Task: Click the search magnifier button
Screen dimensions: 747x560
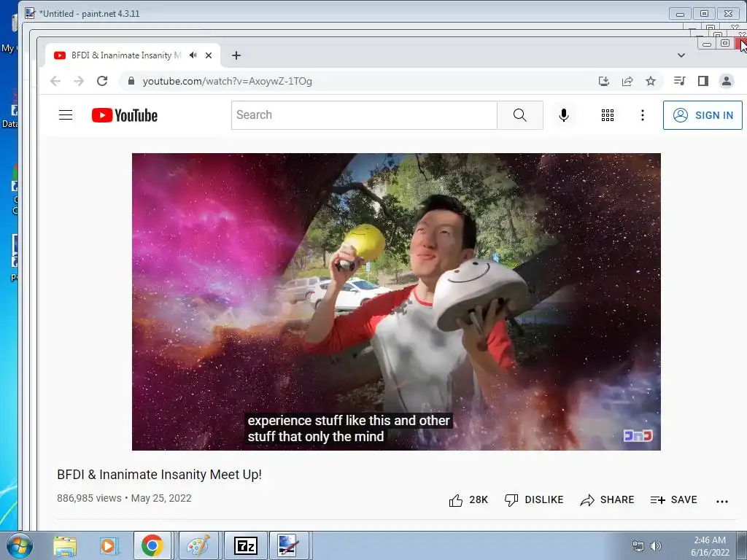Action: [519, 115]
